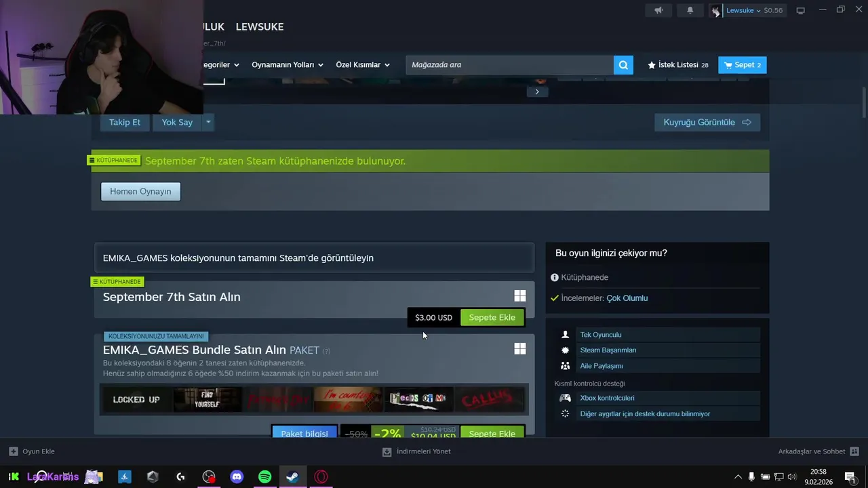
Task: Click the Windows platform icon for September 7th
Action: [520, 296]
